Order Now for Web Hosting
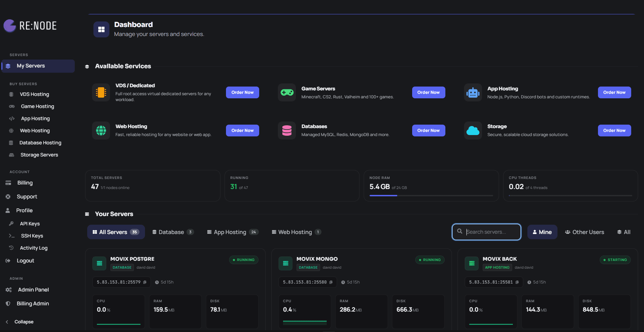 243,131
